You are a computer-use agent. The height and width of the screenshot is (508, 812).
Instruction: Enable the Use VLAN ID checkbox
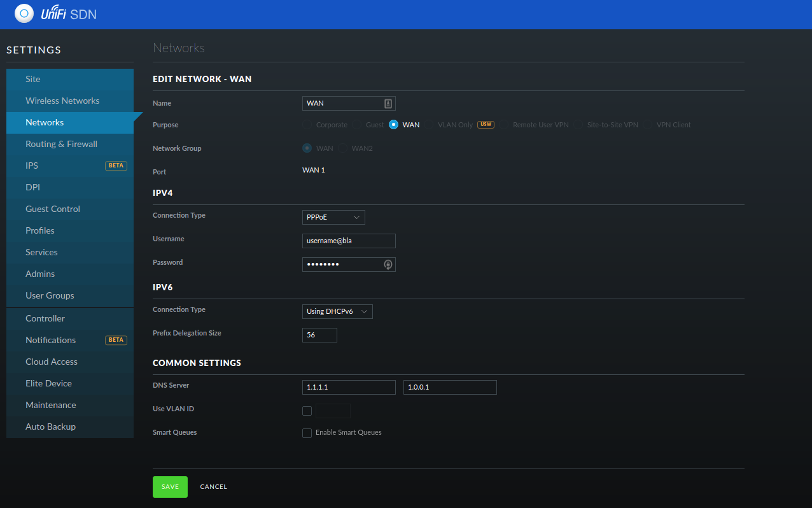[x=307, y=411]
